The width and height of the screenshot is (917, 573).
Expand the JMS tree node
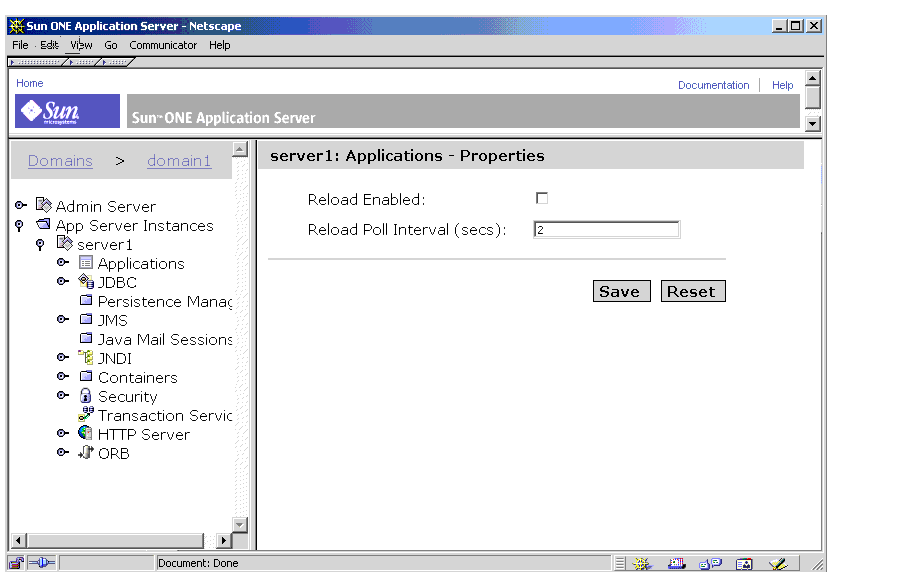coord(63,319)
